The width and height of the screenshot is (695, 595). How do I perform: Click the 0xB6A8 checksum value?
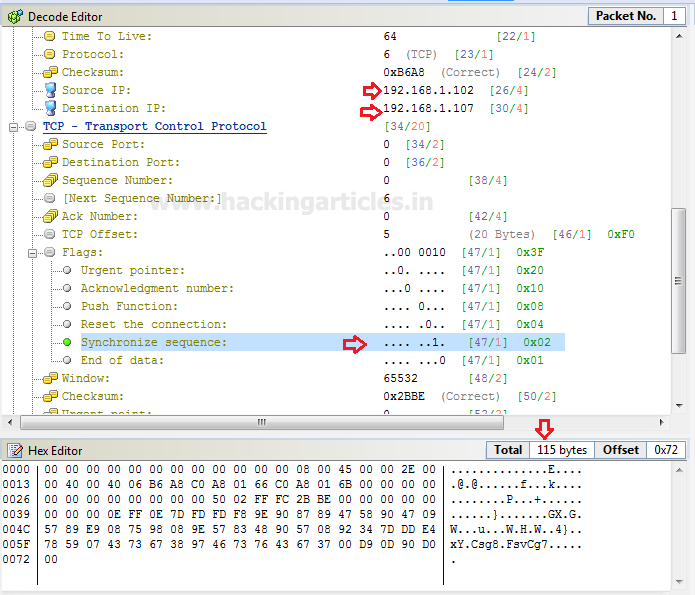(x=404, y=72)
